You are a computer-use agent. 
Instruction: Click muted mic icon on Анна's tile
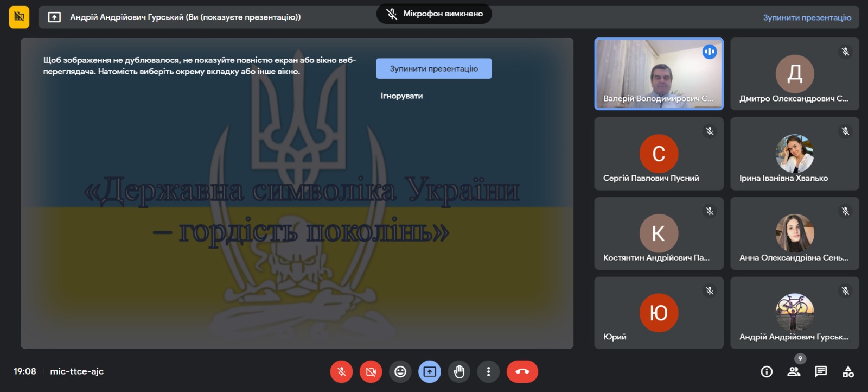(x=845, y=211)
